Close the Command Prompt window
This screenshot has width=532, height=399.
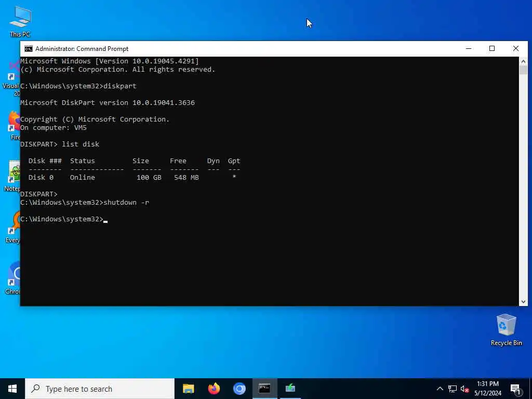coord(516,48)
